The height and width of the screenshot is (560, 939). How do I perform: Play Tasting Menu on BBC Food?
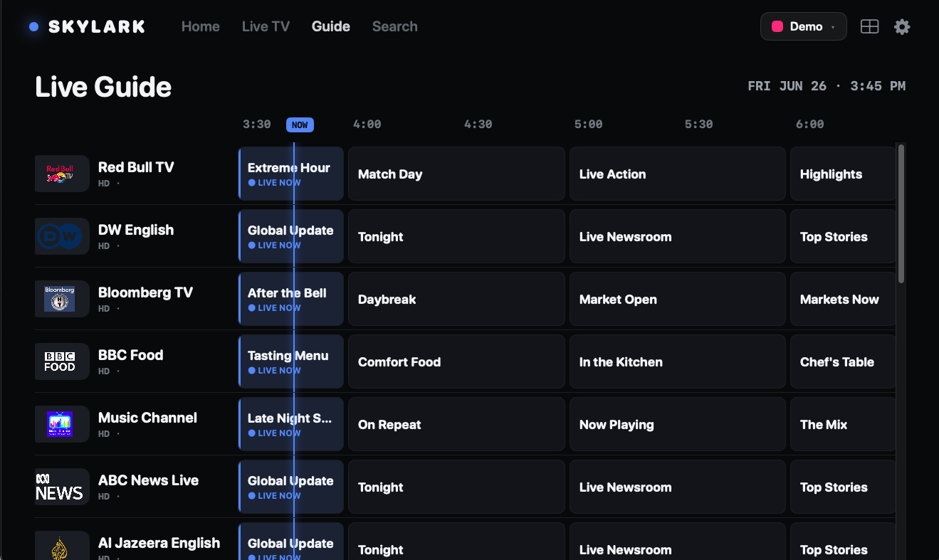click(x=291, y=361)
